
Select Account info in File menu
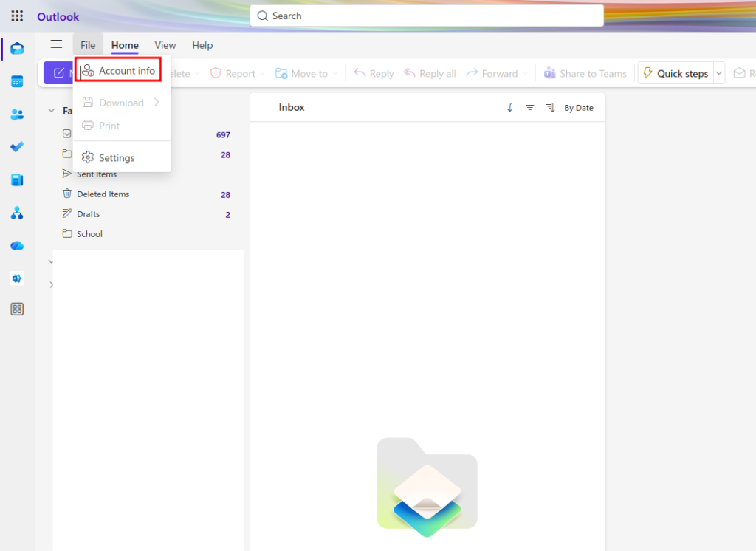(119, 71)
